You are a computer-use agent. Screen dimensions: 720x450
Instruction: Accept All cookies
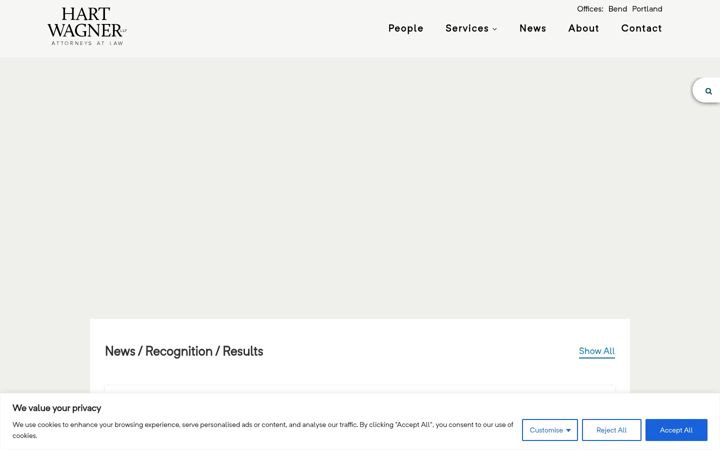click(x=676, y=430)
